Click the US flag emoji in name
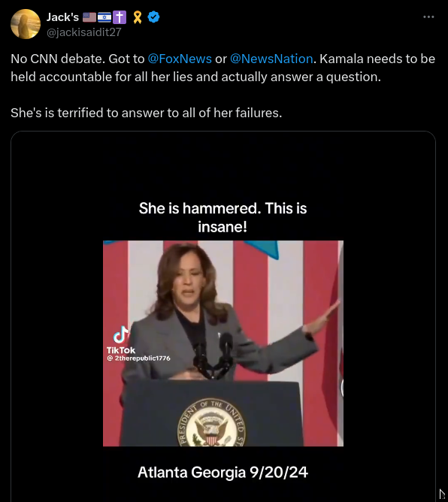Viewport: 448px width, 502px height. 89,17
